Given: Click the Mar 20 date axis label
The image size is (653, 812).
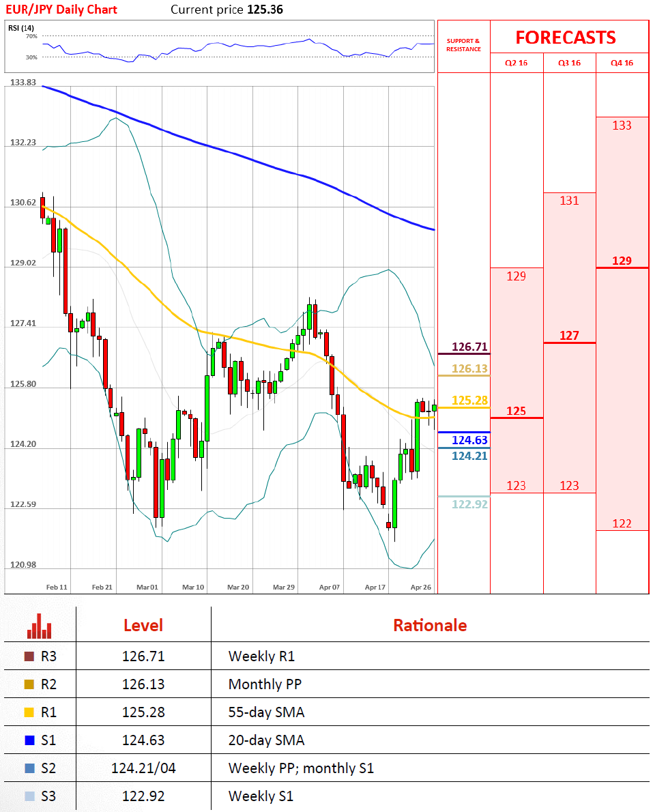Looking at the screenshot, I should point(238,587).
